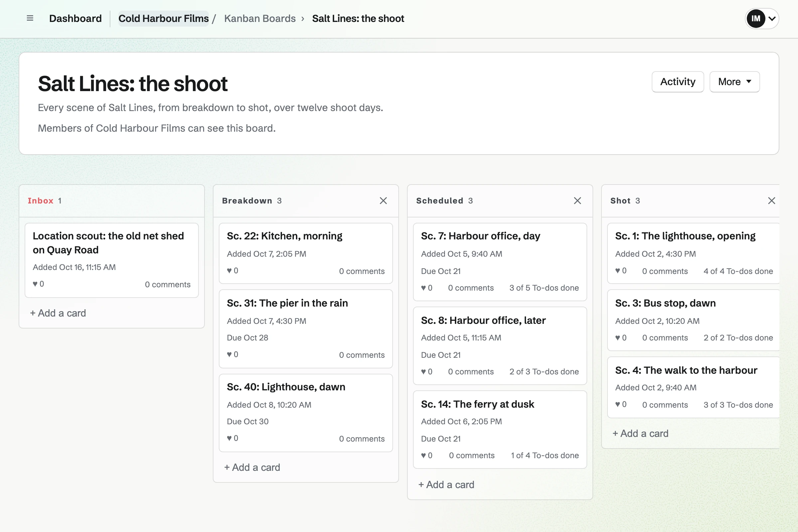
Task: Go to Dashboard
Action: 75,18
